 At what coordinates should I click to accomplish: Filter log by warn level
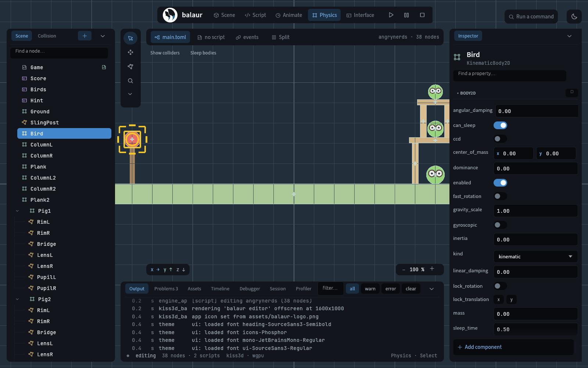pyautogui.click(x=370, y=289)
